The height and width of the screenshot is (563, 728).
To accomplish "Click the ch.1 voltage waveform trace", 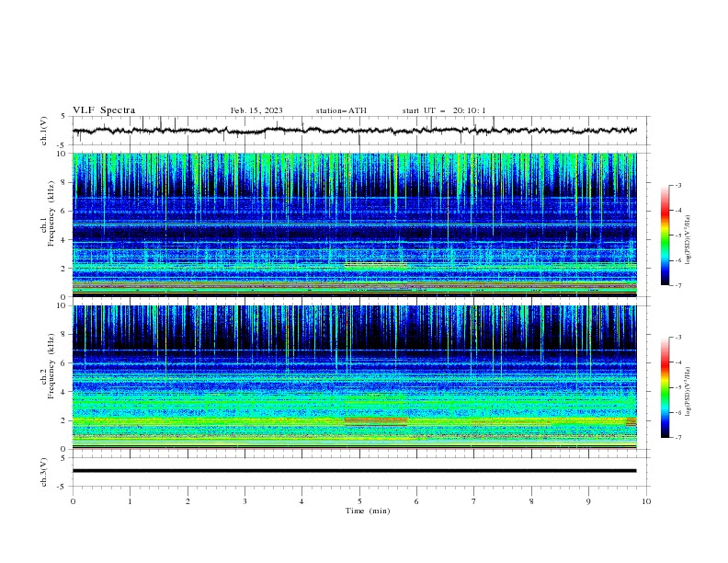I will point(355,131).
